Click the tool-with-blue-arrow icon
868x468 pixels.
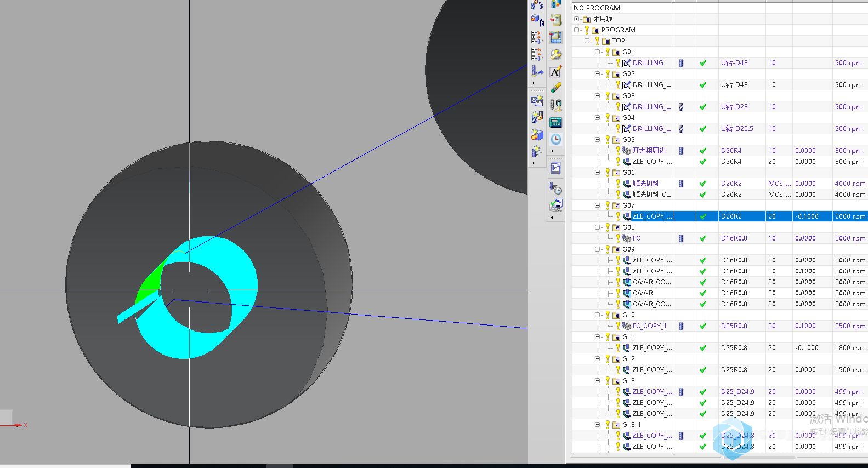point(537,71)
